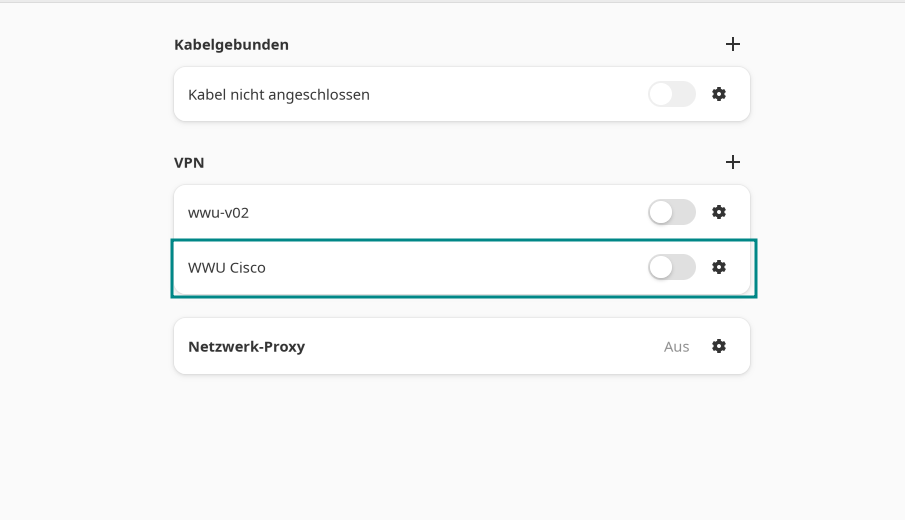Open gear settings for WWU Cisco VPN
Viewport: 905px width, 520px height.
719,267
